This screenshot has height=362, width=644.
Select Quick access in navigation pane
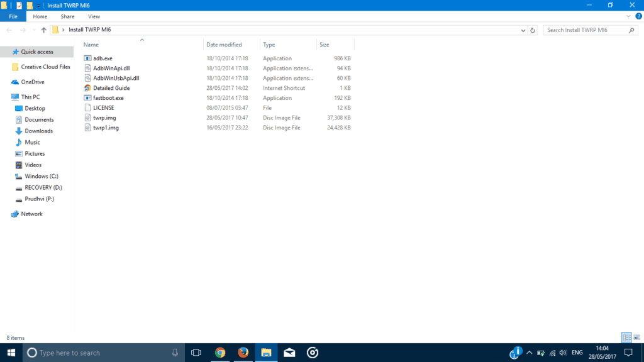pos(37,52)
